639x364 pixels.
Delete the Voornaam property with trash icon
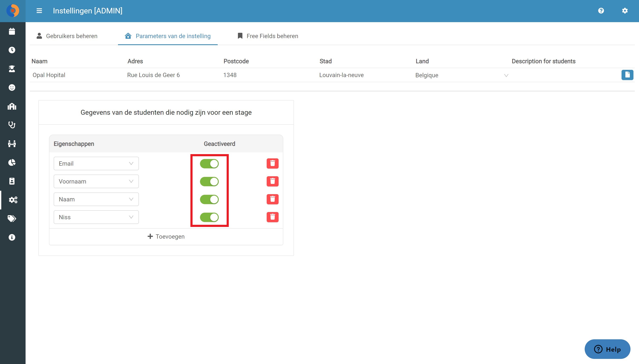pos(272,181)
